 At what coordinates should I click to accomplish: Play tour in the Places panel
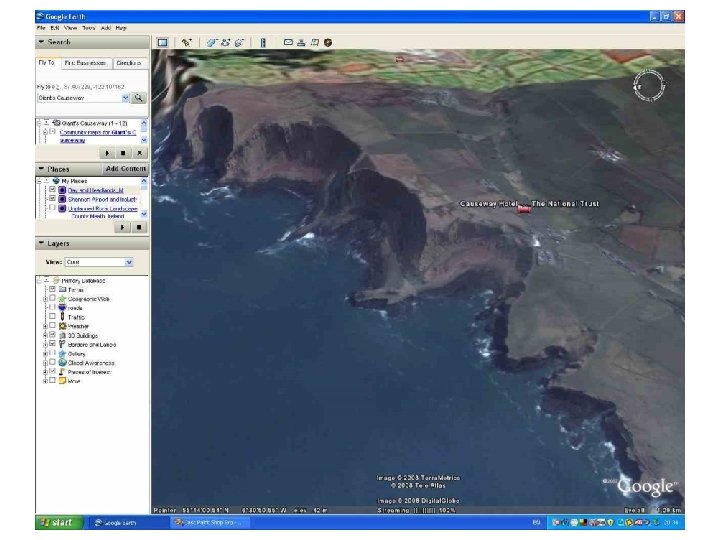click(x=122, y=227)
